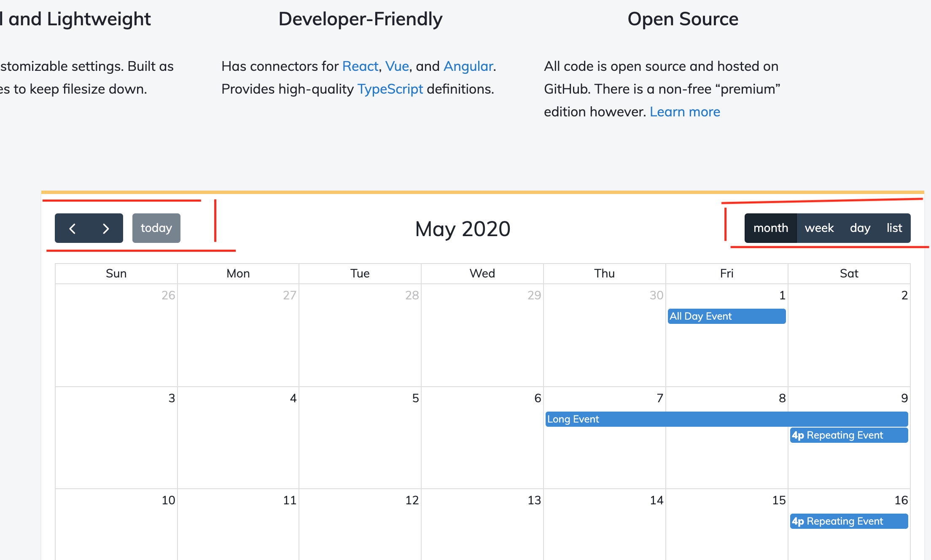Switch to week view
The image size is (931, 560).
tap(819, 228)
